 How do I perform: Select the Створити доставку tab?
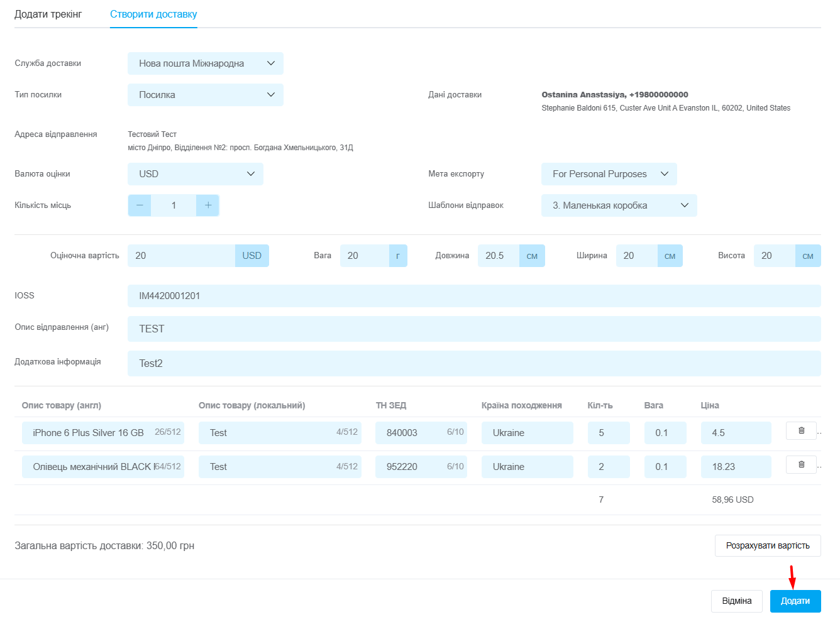click(153, 14)
